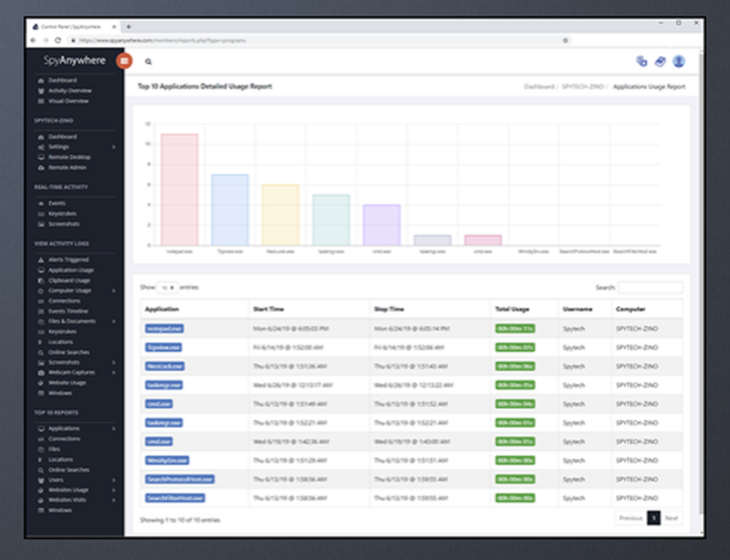This screenshot has width=730, height=560.
Task: Click the Screenshots icon under Real-Time Activity
Action: [x=41, y=224]
